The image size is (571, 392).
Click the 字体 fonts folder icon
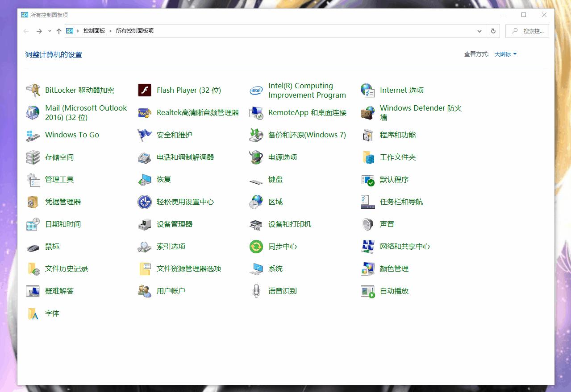(33, 314)
